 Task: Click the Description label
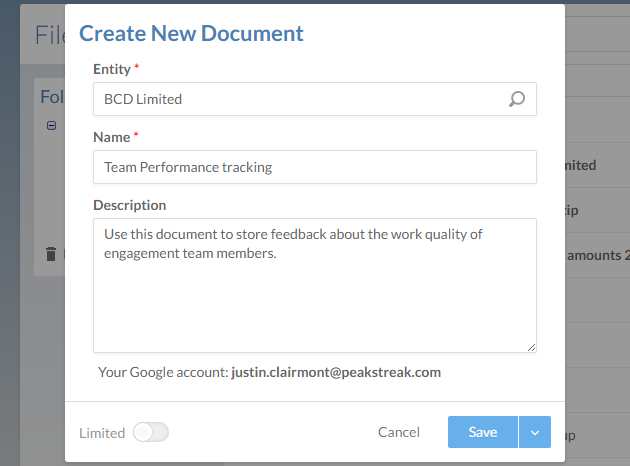[x=130, y=205]
